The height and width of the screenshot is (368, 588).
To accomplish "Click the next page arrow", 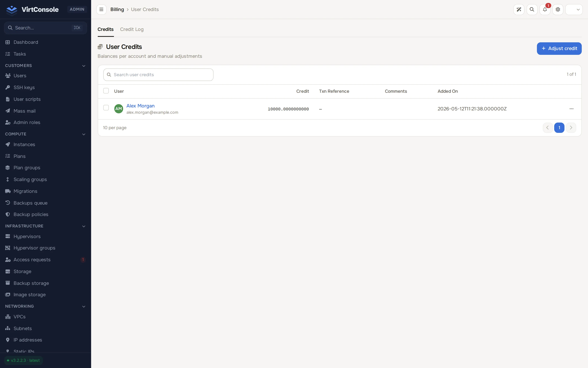I will [x=571, y=128].
